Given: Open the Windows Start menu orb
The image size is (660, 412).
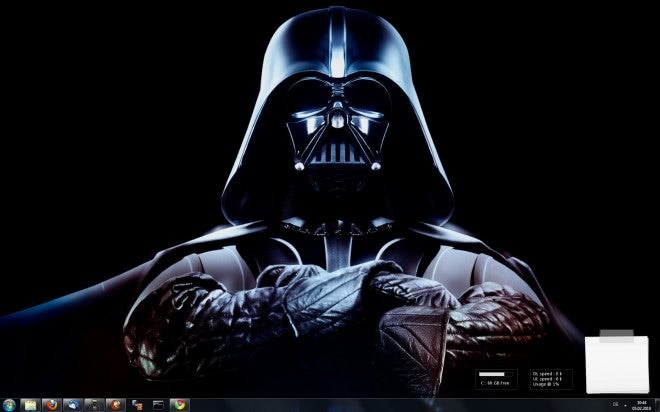Looking at the screenshot, I should point(9,405).
